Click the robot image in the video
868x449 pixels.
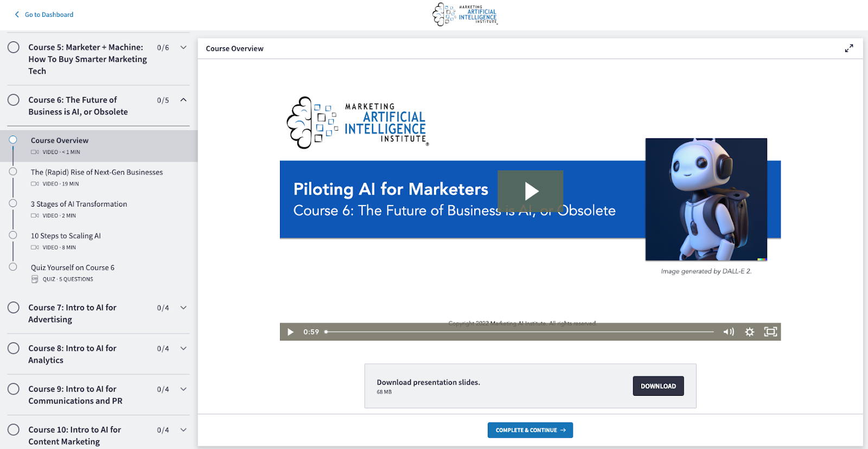click(x=706, y=200)
